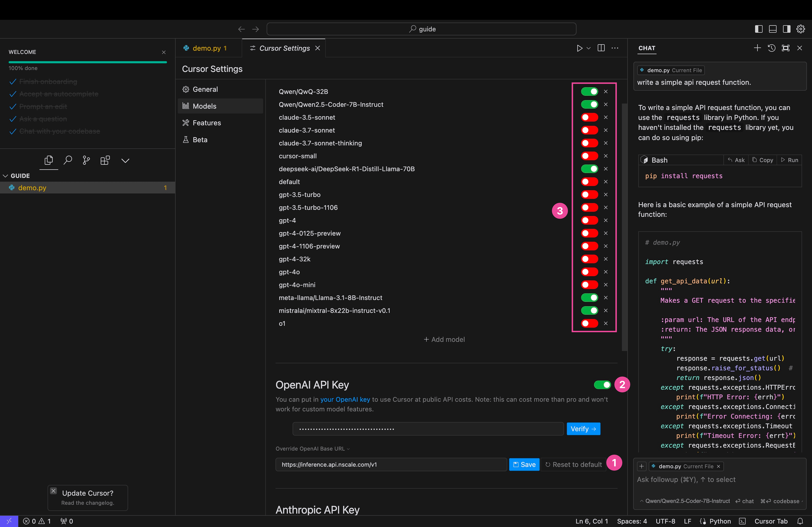The image size is (812, 527).
Task: Change the Python language mode
Action: click(720, 521)
